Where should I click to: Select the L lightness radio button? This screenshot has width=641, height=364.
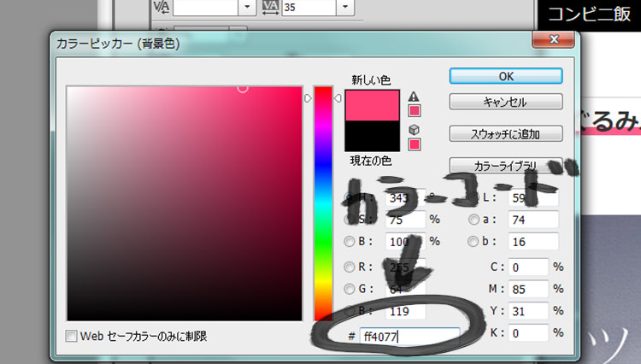(x=473, y=197)
